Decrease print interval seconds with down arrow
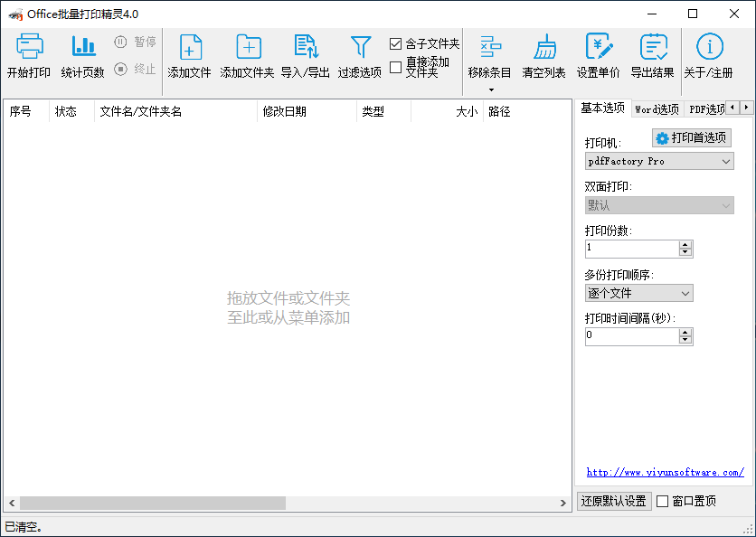This screenshot has width=756, height=537. coord(685,340)
